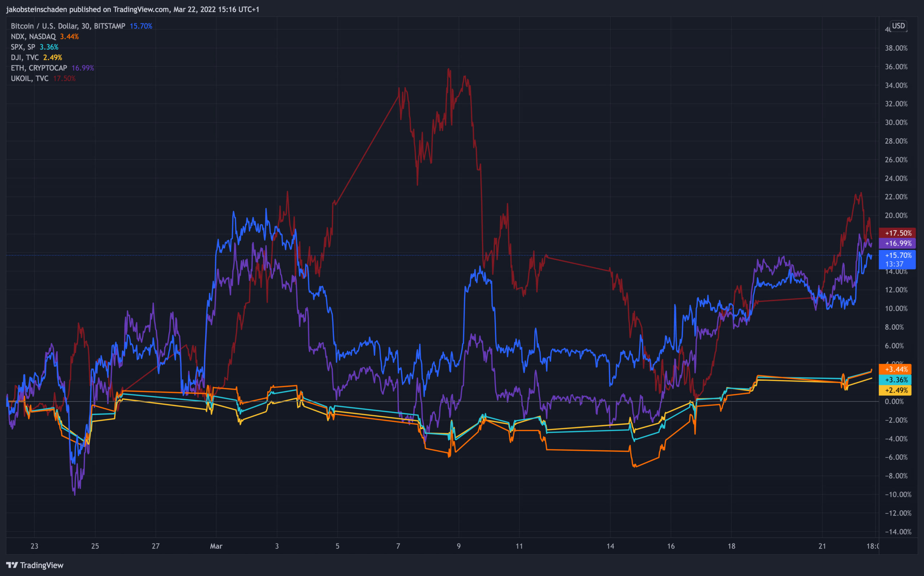Select the Bitcoin / U.S. Dollar legend entry
Viewport: 924px width, 576px height.
(x=68, y=26)
